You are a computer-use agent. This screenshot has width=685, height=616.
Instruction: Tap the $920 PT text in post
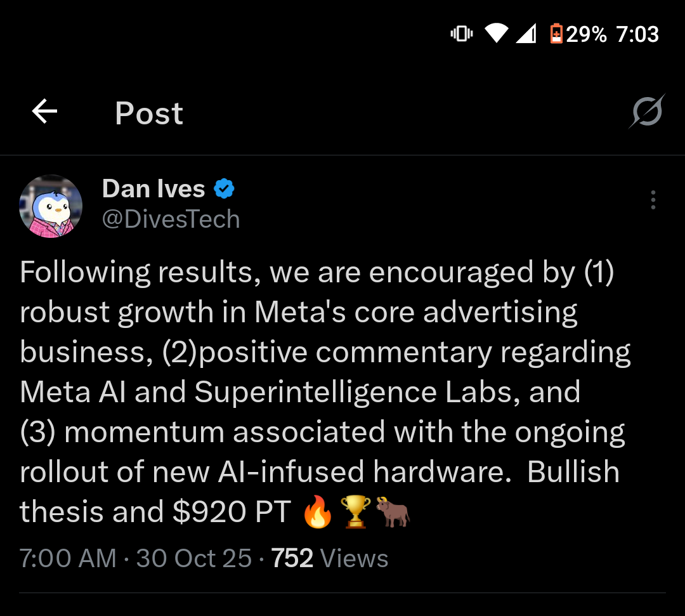(231, 512)
